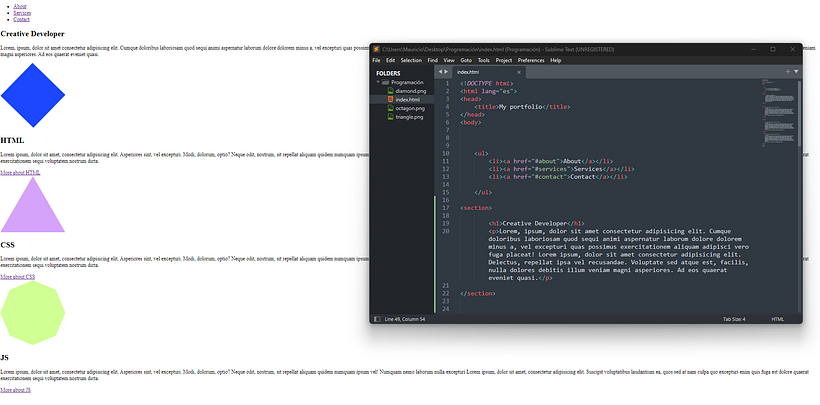Select octagon.png file in sidebar
The height and width of the screenshot is (405, 820).
tap(410, 108)
